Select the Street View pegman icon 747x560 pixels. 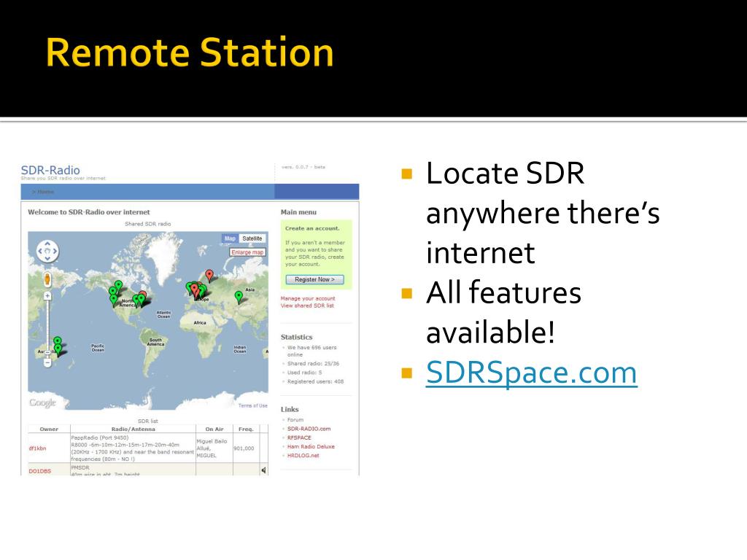(x=47, y=279)
